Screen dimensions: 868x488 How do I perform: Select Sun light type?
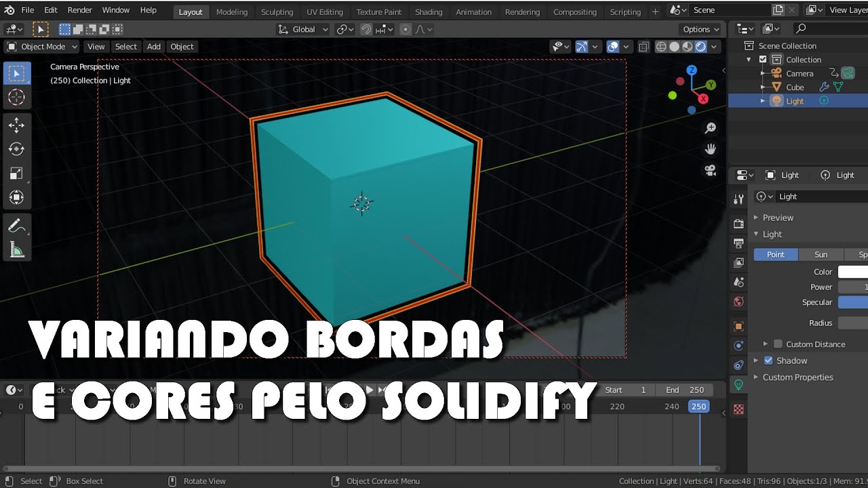point(821,255)
